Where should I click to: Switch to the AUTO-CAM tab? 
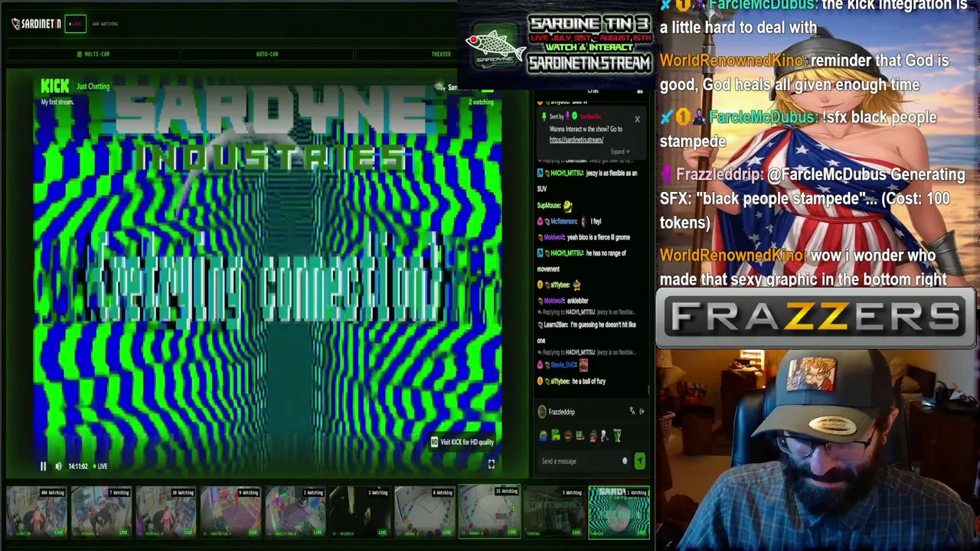[x=266, y=54]
